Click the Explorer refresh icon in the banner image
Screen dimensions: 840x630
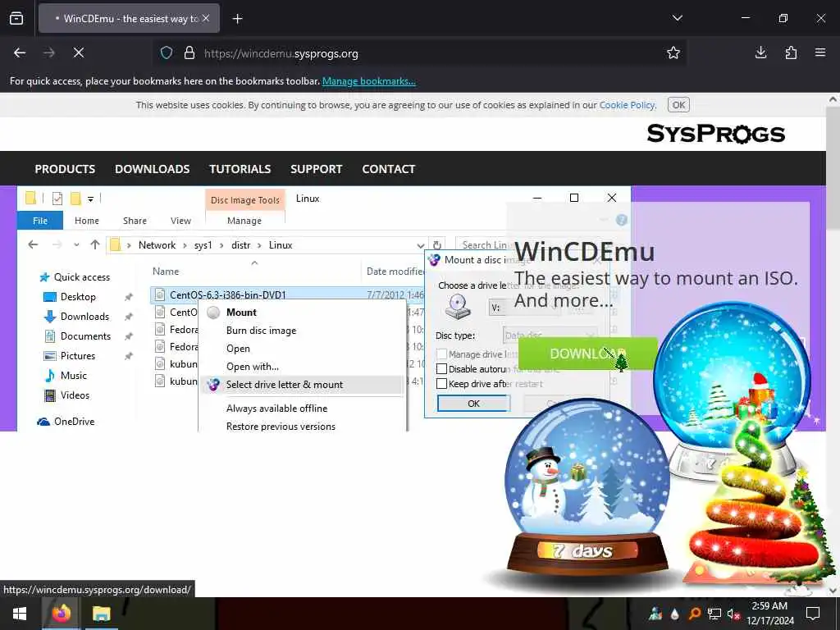pyautogui.click(x=437, y=244)
